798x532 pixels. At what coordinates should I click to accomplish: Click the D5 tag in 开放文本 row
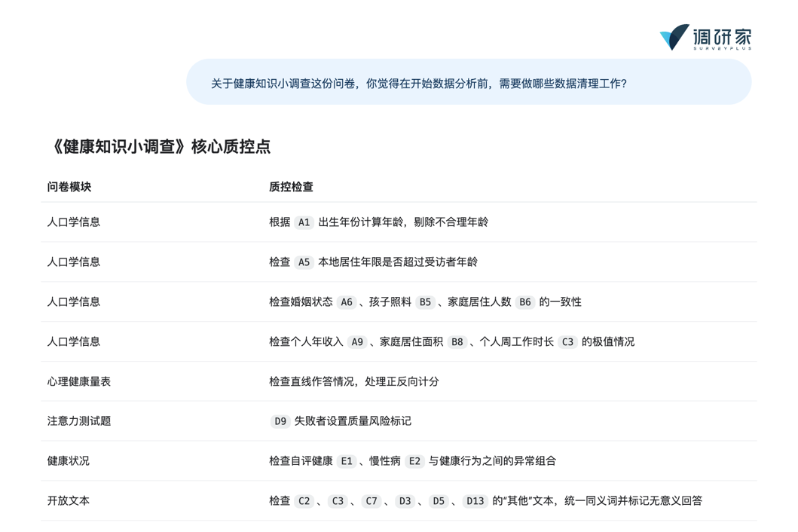439,501
